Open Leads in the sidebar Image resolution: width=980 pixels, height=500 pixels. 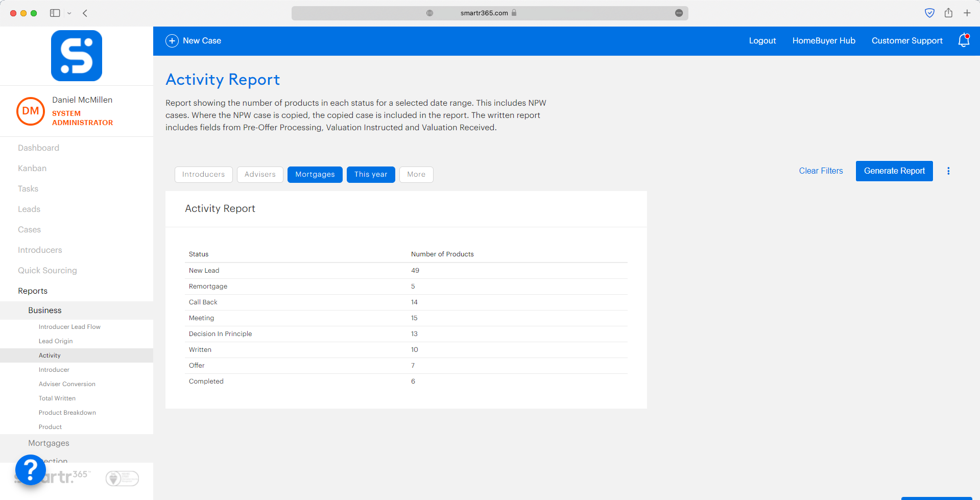point(29,209)
